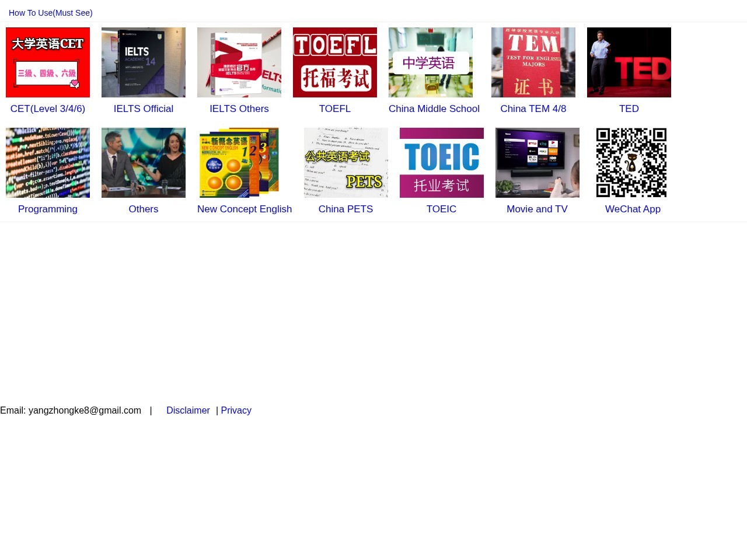Click the CET(Level 3/4/6) text link
747x560 pixels.
point(48,108)
